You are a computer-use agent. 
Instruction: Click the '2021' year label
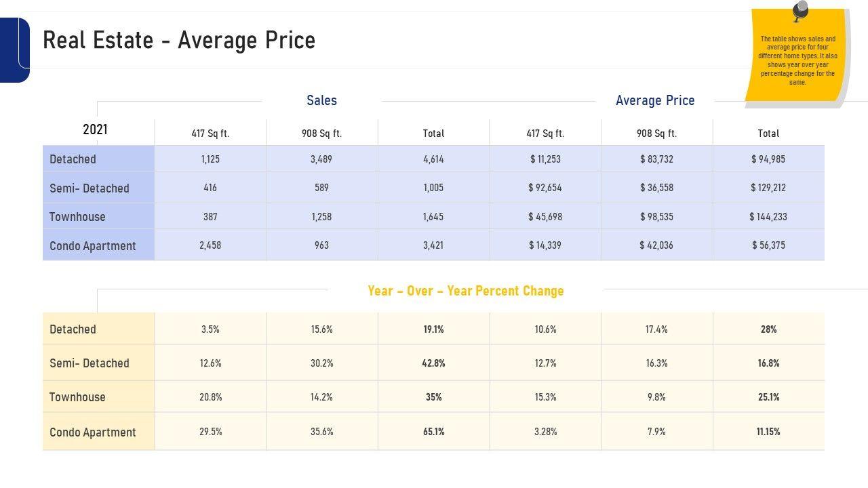tap(95, 129)
